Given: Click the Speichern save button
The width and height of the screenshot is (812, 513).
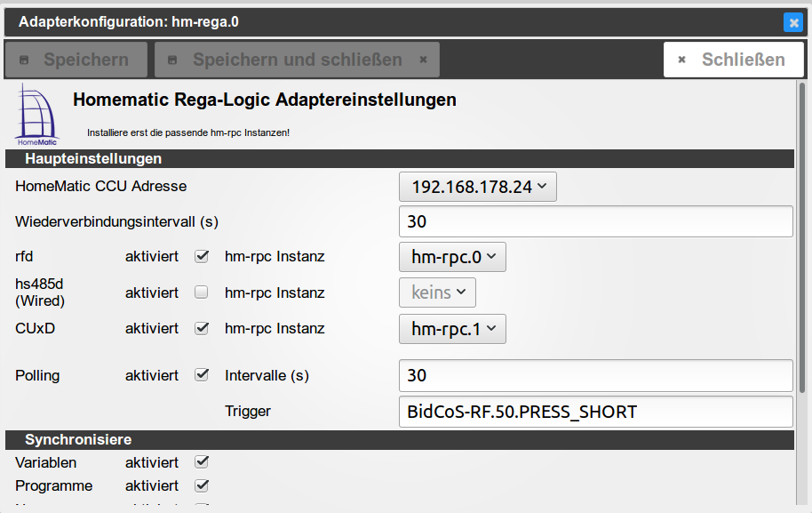Looking at the screenshot, I should tap(76, 60).
